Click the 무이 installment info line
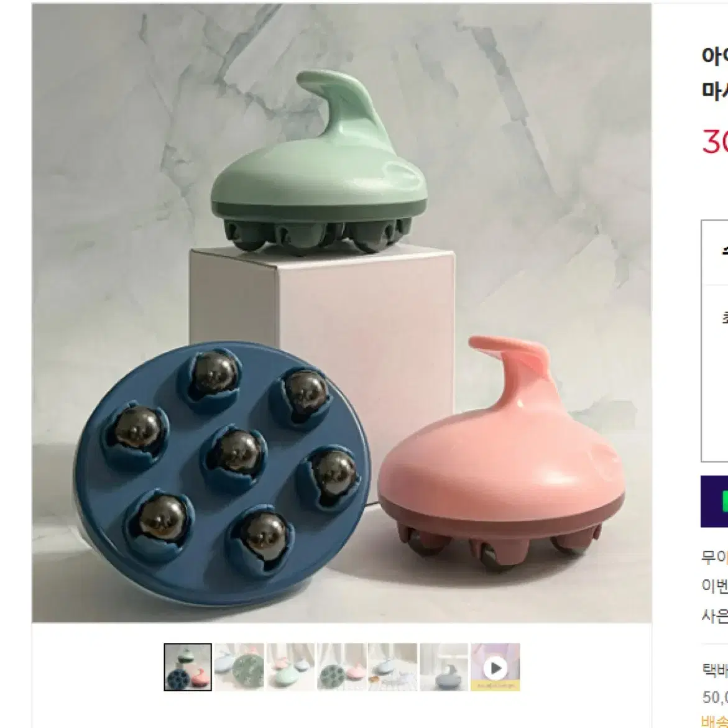This screenshot has width=728, height=728. pos(714,556)
